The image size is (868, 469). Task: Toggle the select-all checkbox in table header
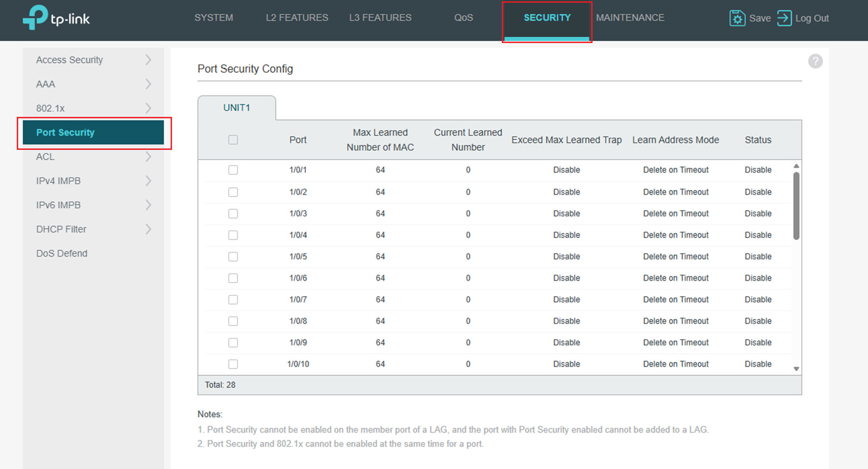click(233, 139)
